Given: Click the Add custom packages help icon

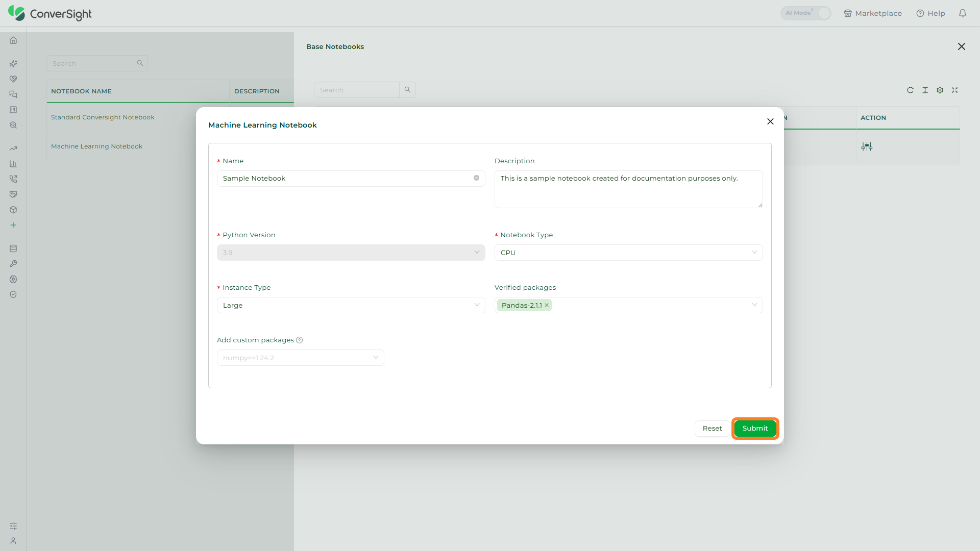Looking at the screenshot, I should [x=300, y=340].
